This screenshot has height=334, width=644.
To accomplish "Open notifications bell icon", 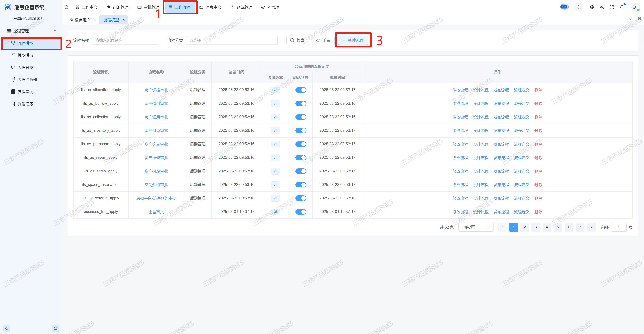I will coord(622,7).
